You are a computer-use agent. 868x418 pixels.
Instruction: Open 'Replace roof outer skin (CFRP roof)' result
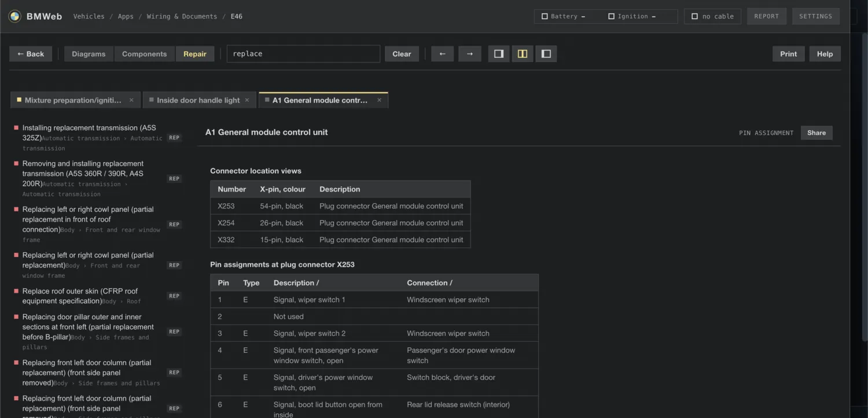click(x=98, y=296)
